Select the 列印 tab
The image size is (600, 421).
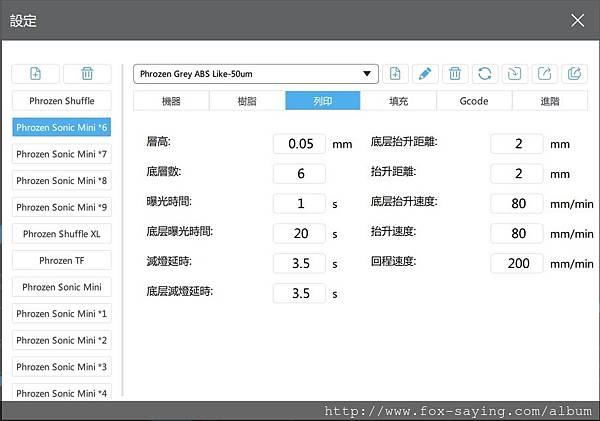[323, 101]
